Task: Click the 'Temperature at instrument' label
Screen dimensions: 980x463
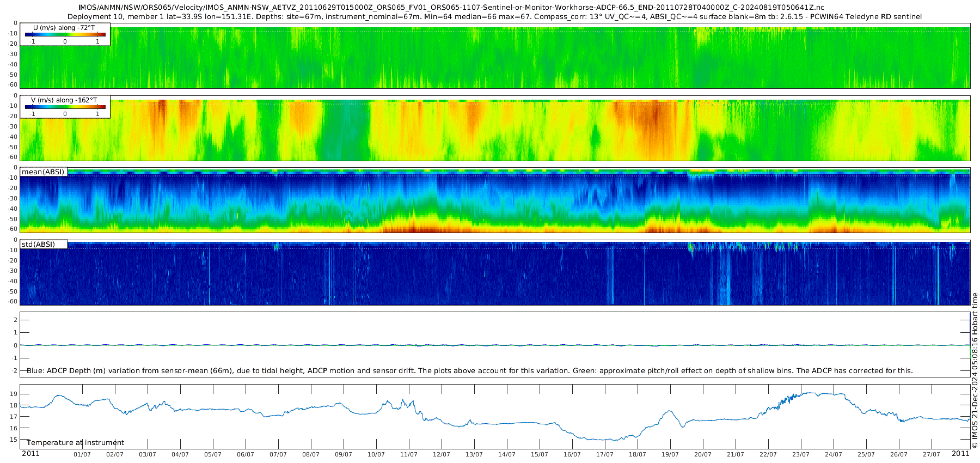Action: coord(75,443)
